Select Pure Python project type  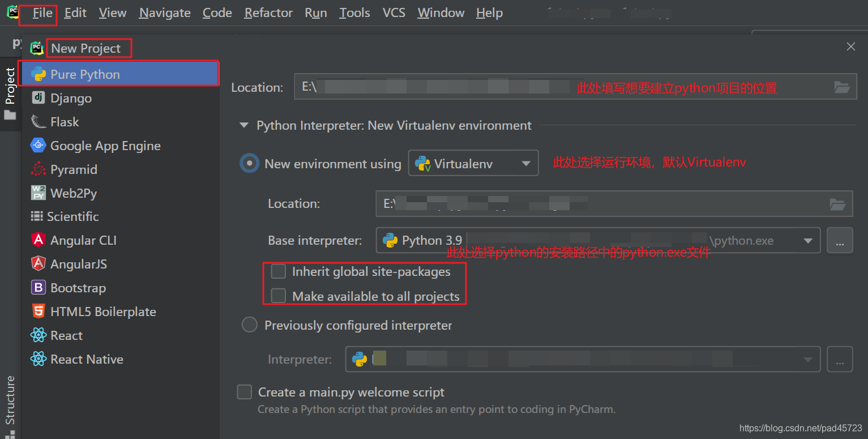click(119, 74)
